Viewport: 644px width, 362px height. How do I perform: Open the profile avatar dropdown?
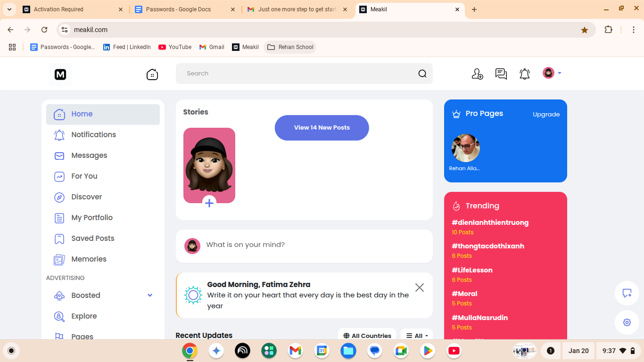tap(552, 73)
